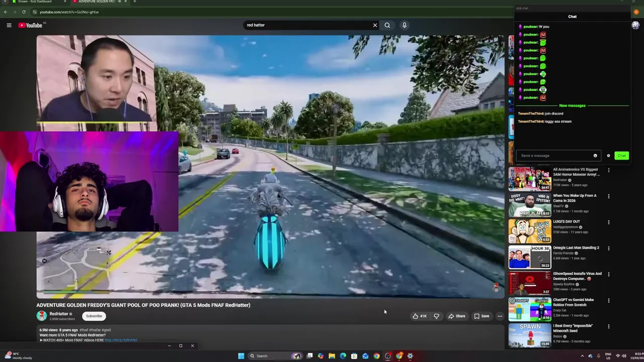
Task: Send message with the green Chat button
Action: (622, 156)
